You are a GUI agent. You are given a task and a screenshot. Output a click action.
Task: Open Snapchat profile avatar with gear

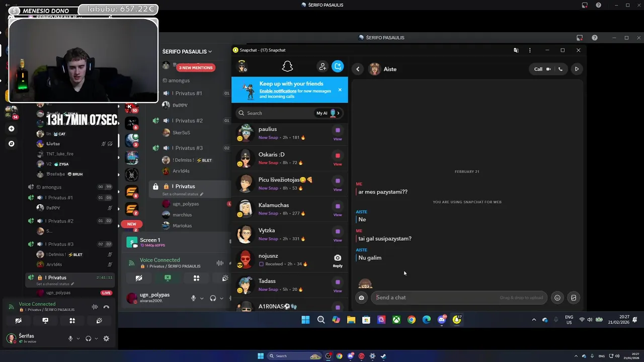point(242,66)
